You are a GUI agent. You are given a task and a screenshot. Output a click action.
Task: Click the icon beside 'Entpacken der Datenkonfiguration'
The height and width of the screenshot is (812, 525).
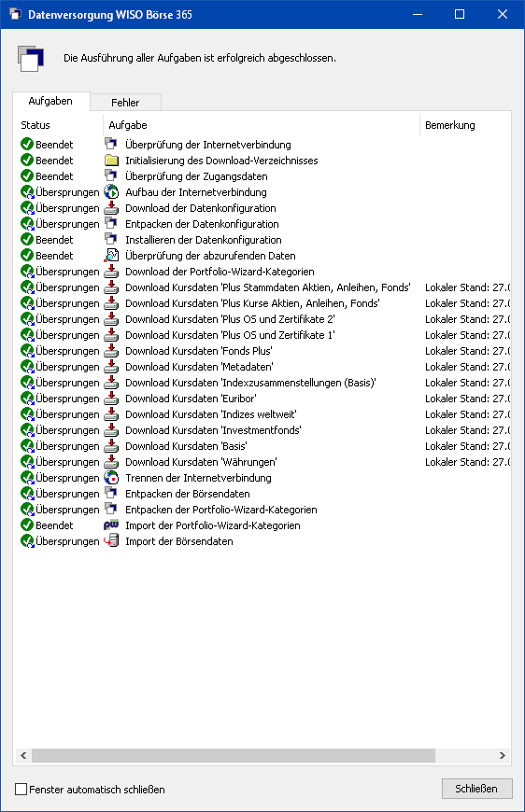coord(111,224)
